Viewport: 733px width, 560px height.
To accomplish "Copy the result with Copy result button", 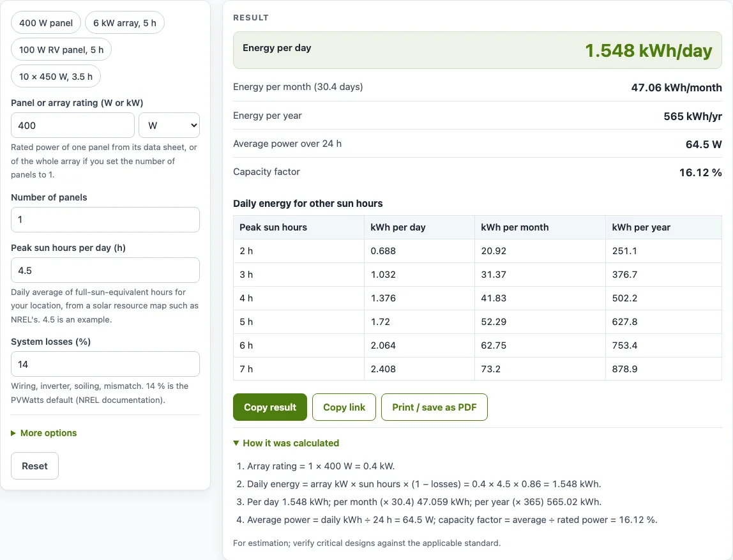I will [270, 407].
